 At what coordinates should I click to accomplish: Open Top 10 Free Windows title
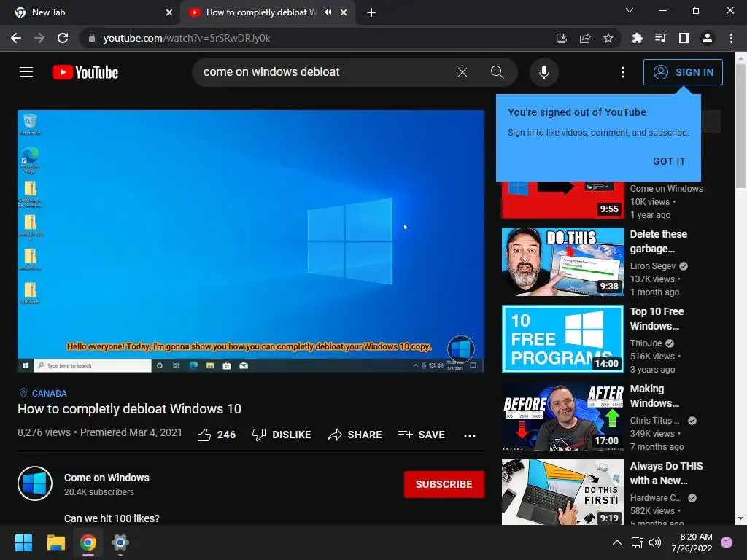click(x=657, y=319)
